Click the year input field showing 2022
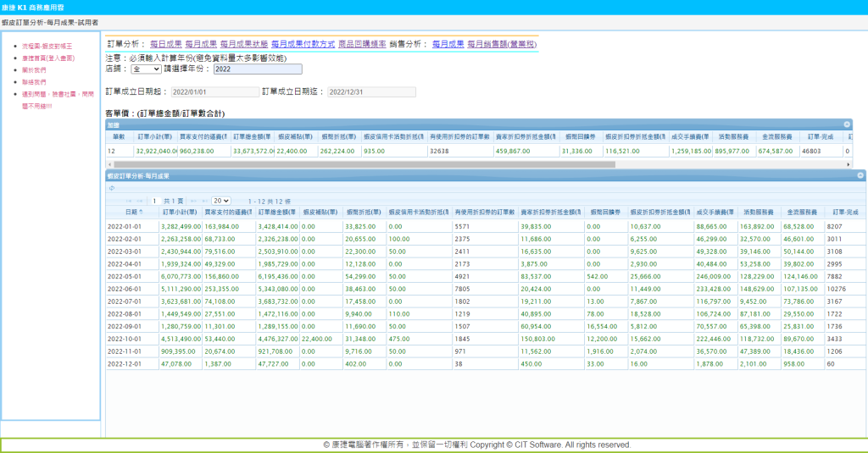 click(257, 69)
